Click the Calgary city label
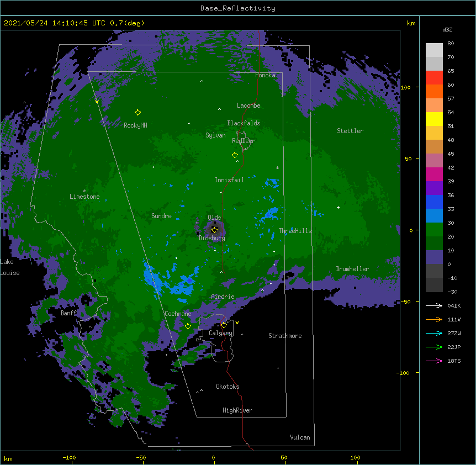476x465 pixels. pos(220,333)
